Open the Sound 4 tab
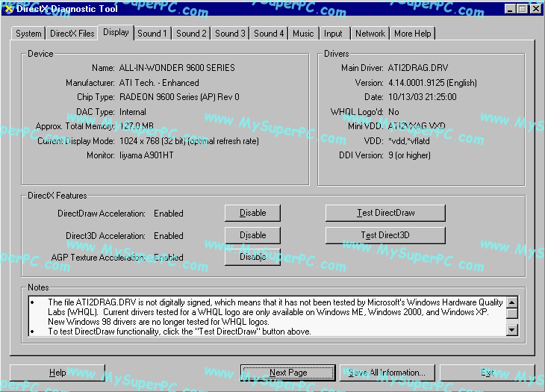The width and height of the screenshot is (545, 392). 269,34
